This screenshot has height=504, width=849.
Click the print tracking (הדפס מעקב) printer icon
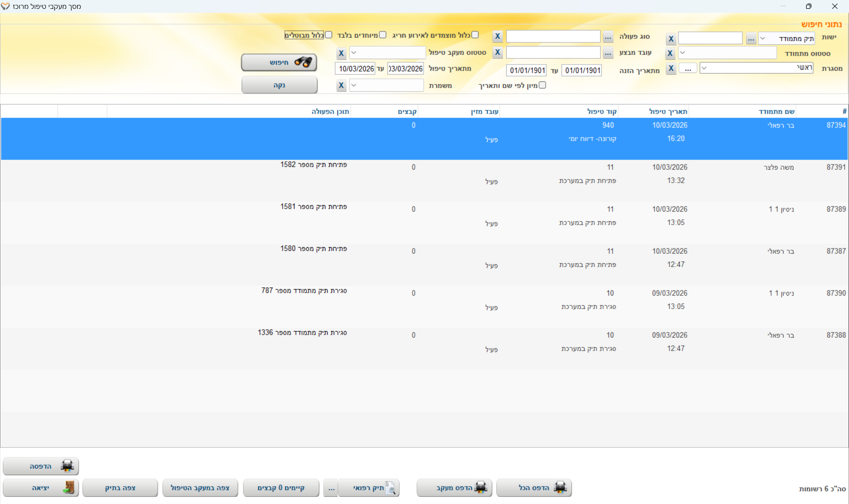480,487
